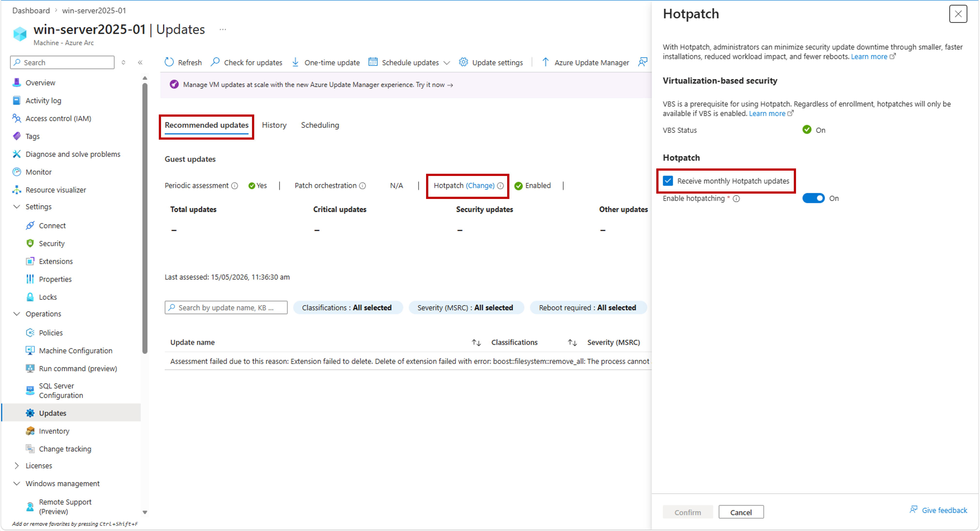Click One-time update download icon
Image resolution: width=980 pixels, height=531 pixels.
coord(296,62)
